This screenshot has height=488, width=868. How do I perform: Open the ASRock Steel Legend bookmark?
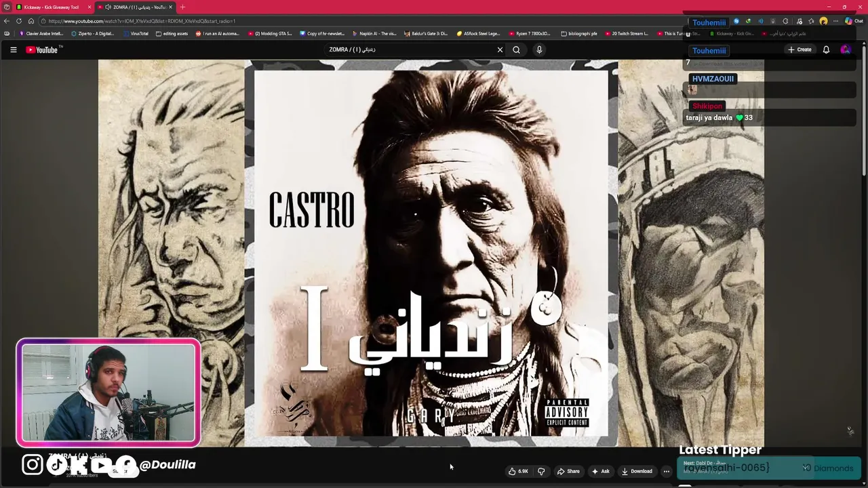pos(479,33)
